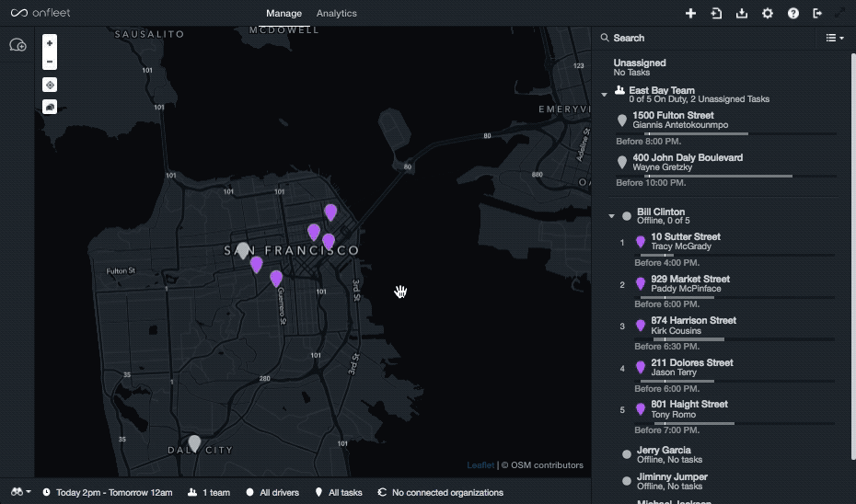The height and width of the screenshot is (504, 856).
Task: Click the import file icon in top bar
Action: click(x=716, y=13)
